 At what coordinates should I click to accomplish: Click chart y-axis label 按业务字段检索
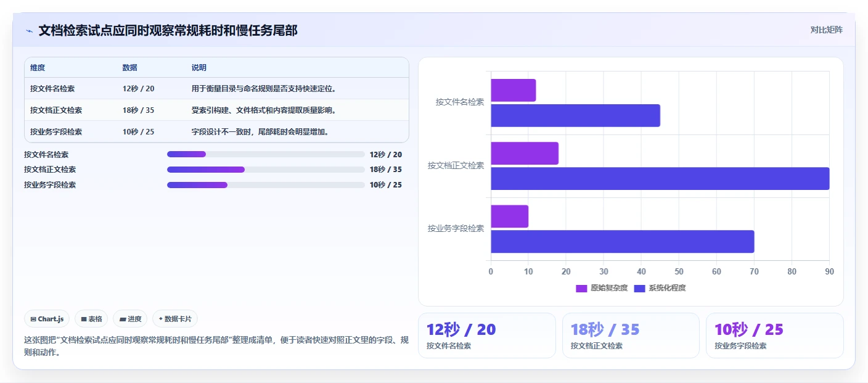coord(456,229)
